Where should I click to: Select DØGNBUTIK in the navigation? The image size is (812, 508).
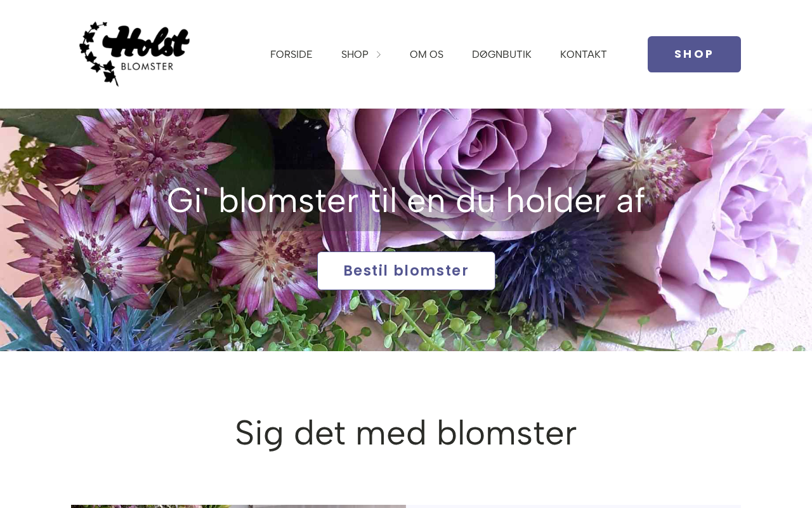[502, 55]
